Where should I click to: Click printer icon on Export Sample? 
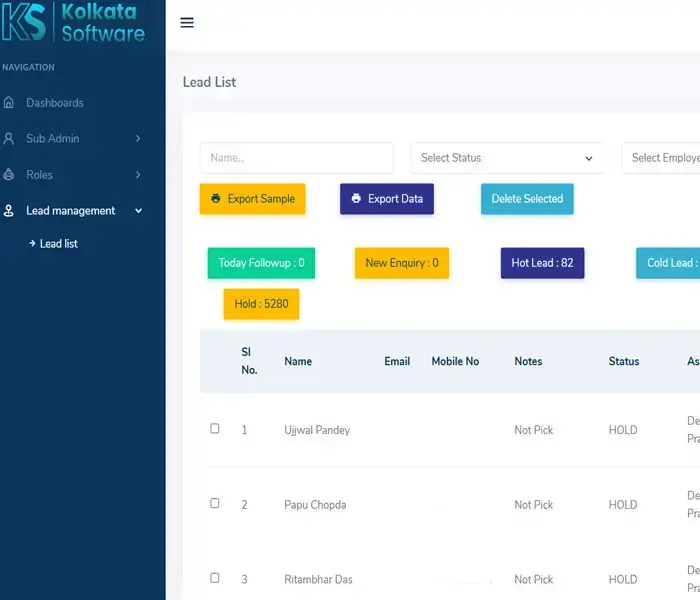(216, 199)
